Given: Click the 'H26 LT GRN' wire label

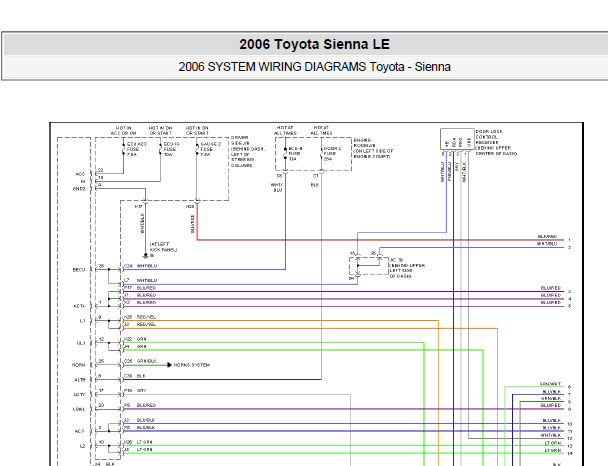Looking at the screenshot, I should pos(138,442).
